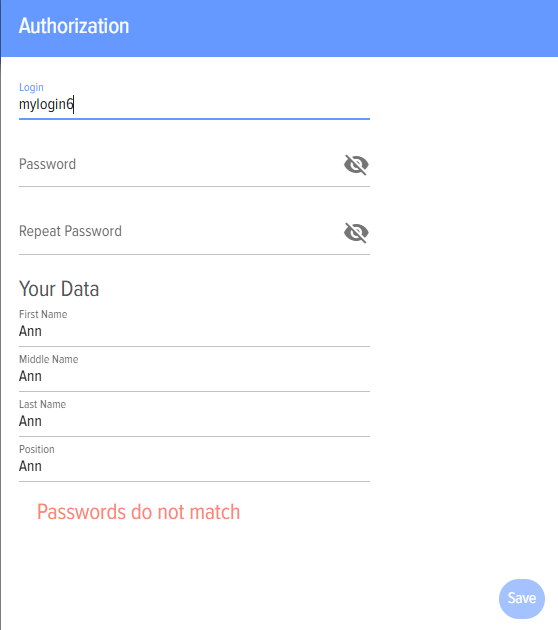Click into the Password input field

181,164
